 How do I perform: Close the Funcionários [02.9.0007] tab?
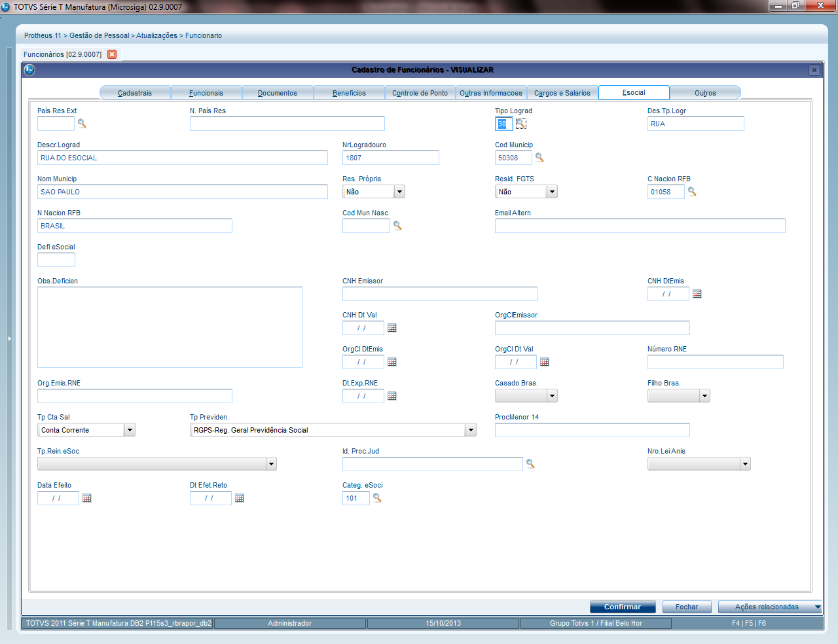tap(112, 54)
